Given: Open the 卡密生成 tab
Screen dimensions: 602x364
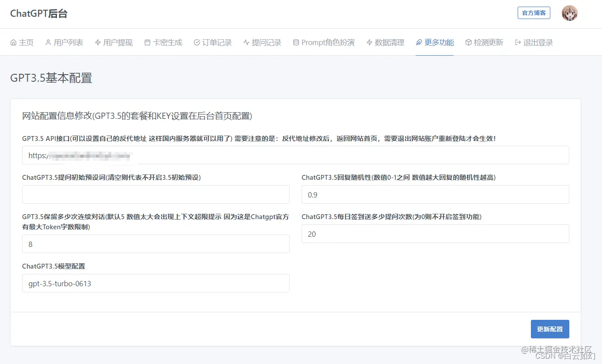Looking at the screenshot, I should [x=163, y=42].
